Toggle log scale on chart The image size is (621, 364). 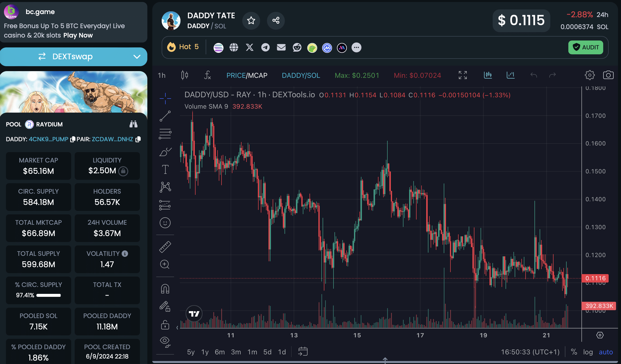[x=588, y=352]
